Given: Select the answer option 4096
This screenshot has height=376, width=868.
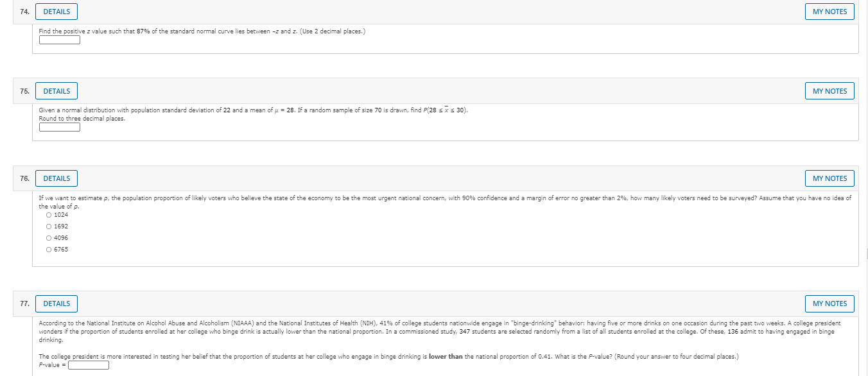Looking at the screenshot, I should point(48,237).
